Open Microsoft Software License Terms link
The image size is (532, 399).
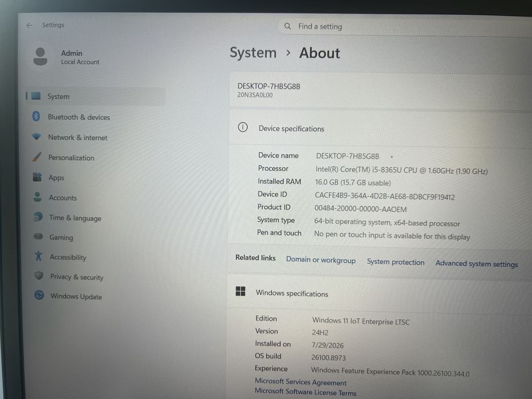[x=306, y=392]
